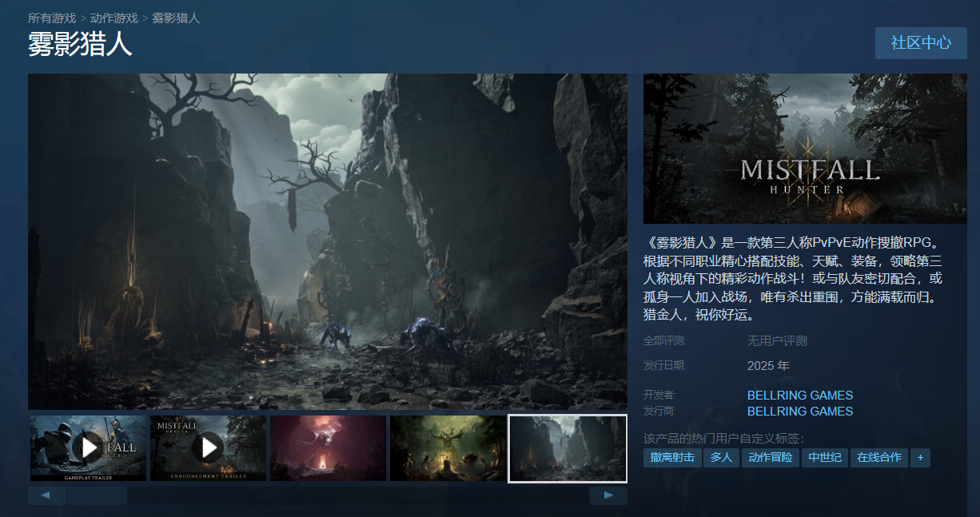Image resolution: width=980 pixels, height=517 pixels.
Task: Click the 雾影猎人 breadcrumb link
Action: pos(176,18)
